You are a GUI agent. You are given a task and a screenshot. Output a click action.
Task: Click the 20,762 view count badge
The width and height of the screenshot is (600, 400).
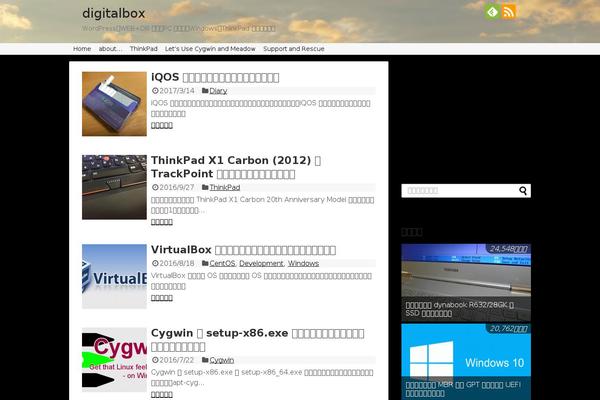(509, 329)
